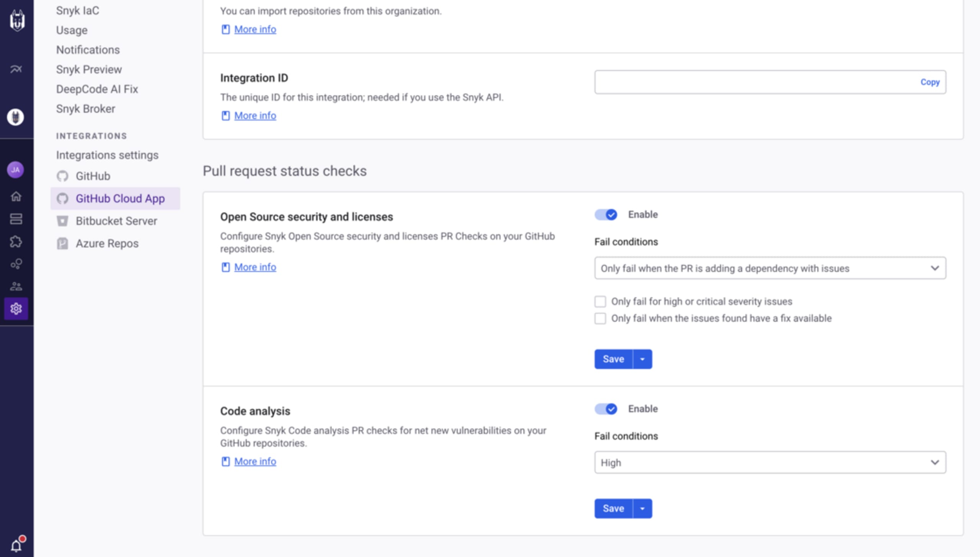Expand arrow beside Open Source Save button
The width and height of the screenshot is (980, 557).
click(x=642, y=359)
